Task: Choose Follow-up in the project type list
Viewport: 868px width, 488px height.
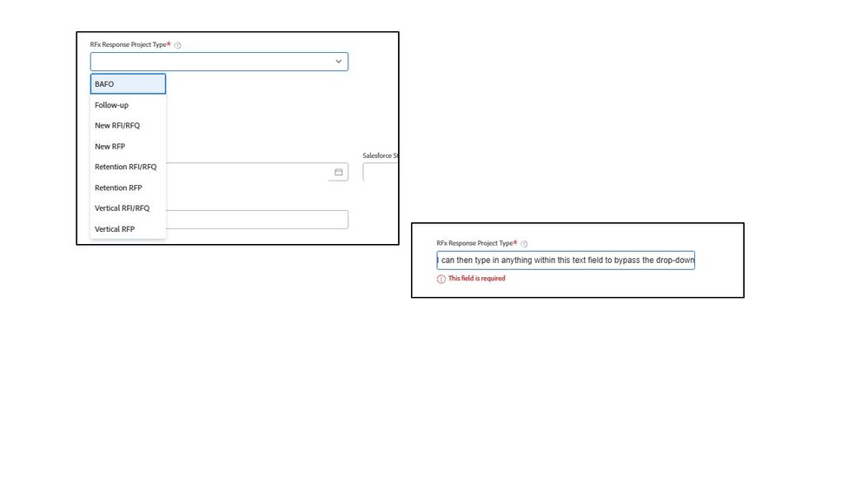Action: coord(128,105)
